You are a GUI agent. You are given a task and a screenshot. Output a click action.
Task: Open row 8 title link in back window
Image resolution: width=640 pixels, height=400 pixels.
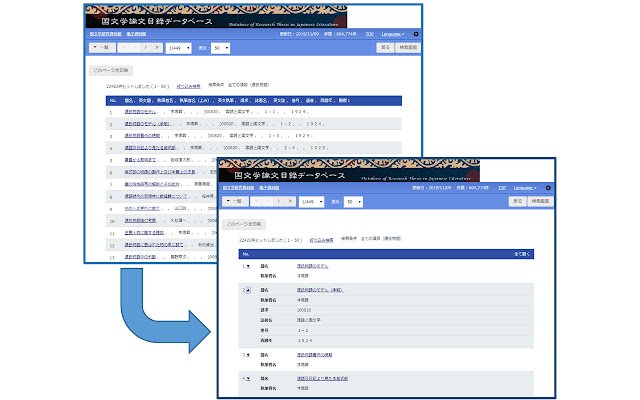coord(156,196)
